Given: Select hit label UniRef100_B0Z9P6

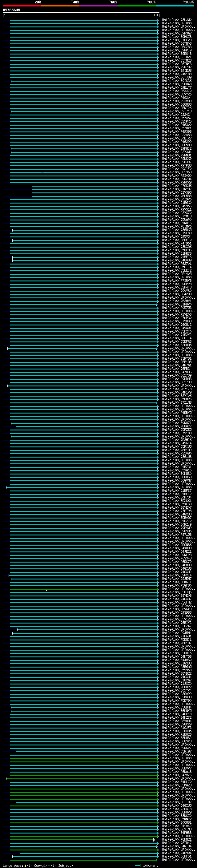Looking at the screenshot, I should [x=176, y=200].
